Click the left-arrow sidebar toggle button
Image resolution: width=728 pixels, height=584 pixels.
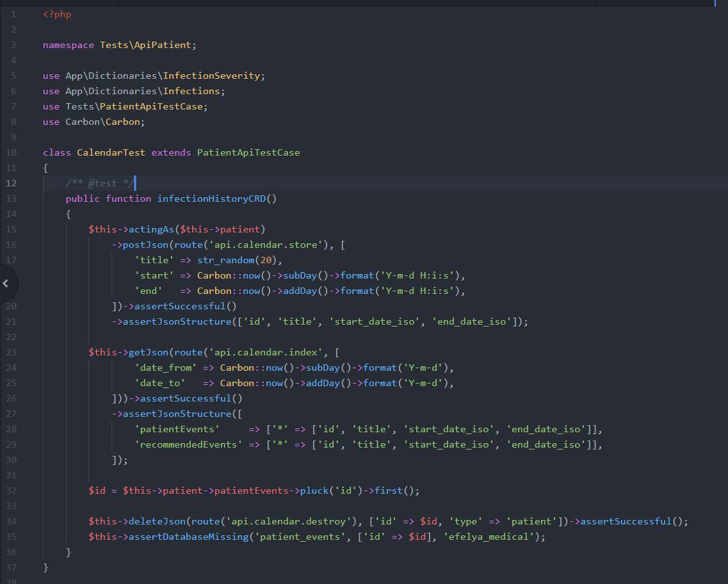click(6, 282)
